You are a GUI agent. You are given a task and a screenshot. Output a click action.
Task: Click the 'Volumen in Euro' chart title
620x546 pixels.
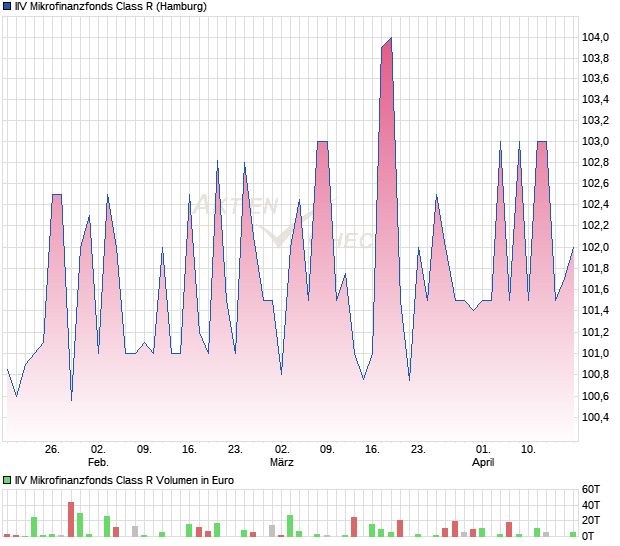[124, 481]
